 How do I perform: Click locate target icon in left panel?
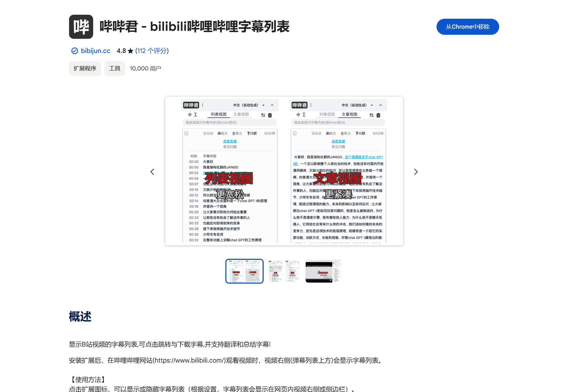click(190, 115)
